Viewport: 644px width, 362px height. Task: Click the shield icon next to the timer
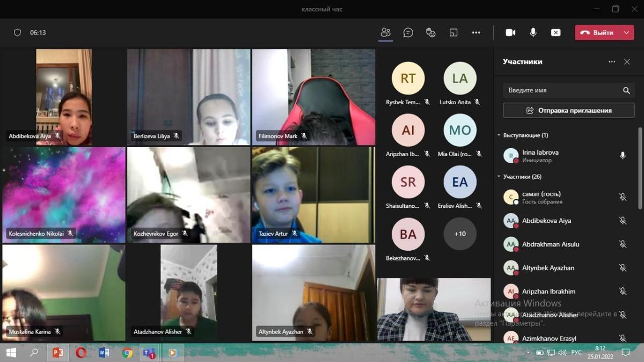pyautogui.click(x=17, y=33)
